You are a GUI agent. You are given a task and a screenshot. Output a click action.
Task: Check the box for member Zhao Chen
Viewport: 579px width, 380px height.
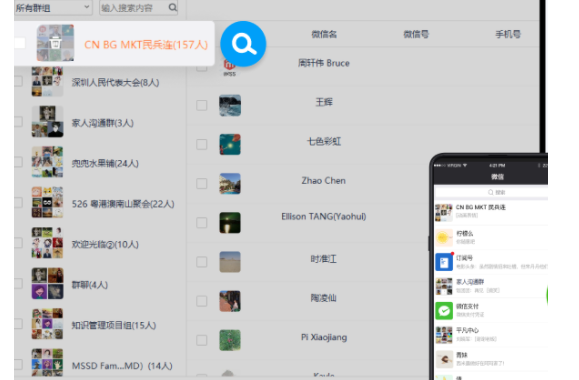202,184
